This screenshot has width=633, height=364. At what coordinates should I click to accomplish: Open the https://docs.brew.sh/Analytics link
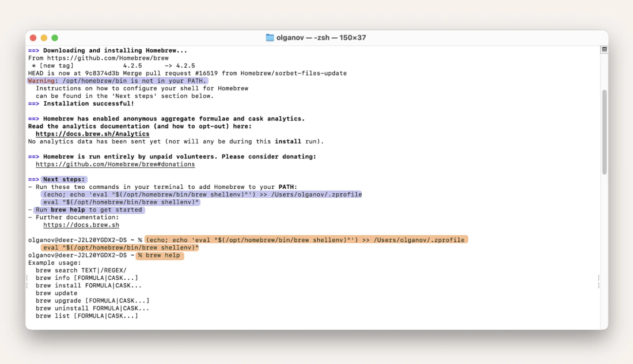[x=92, y=133]
